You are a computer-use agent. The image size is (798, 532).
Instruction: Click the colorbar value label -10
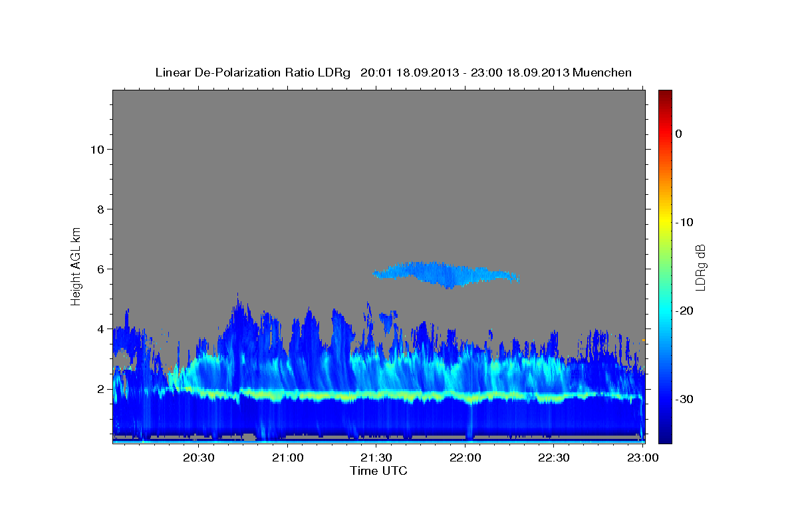pyautogui.click(x=685, y=222)
